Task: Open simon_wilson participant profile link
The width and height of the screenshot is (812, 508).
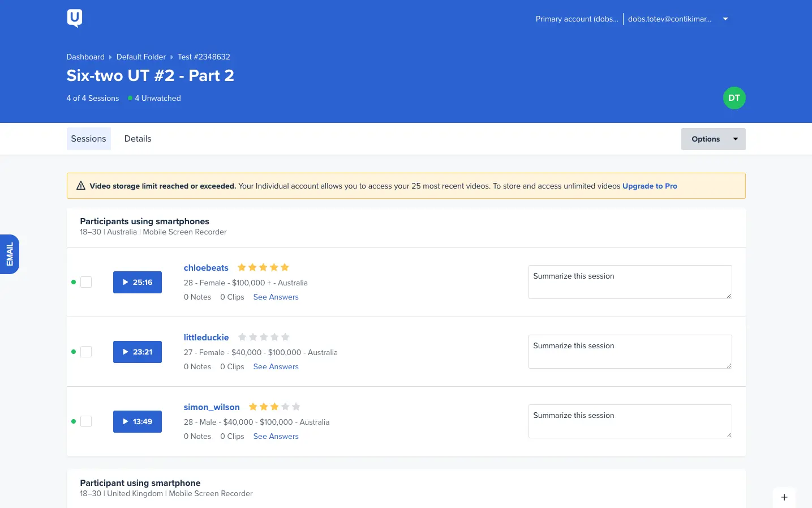Action: [212, 407]
